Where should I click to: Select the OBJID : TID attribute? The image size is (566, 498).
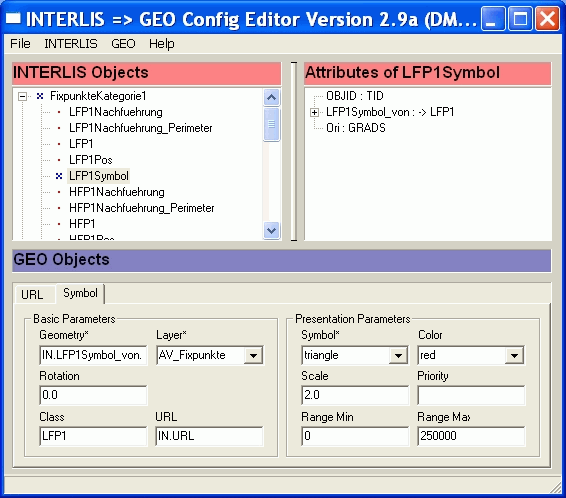coord(354,96)
